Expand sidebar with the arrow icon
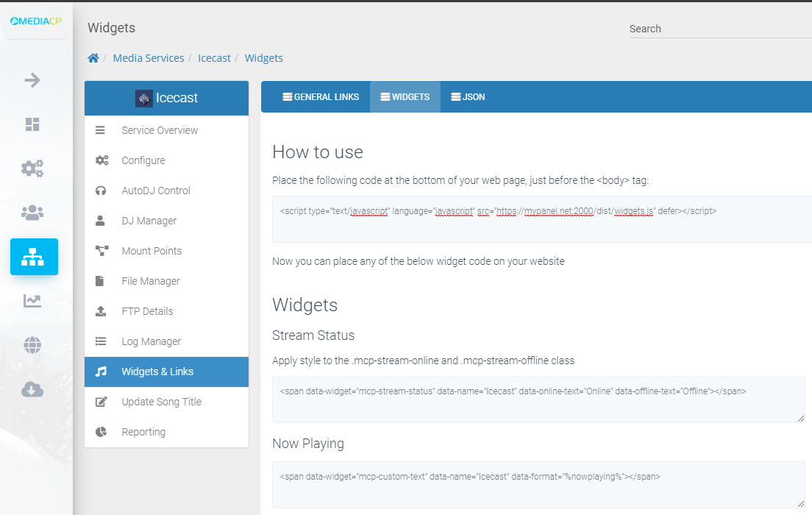 pos(32,80)
